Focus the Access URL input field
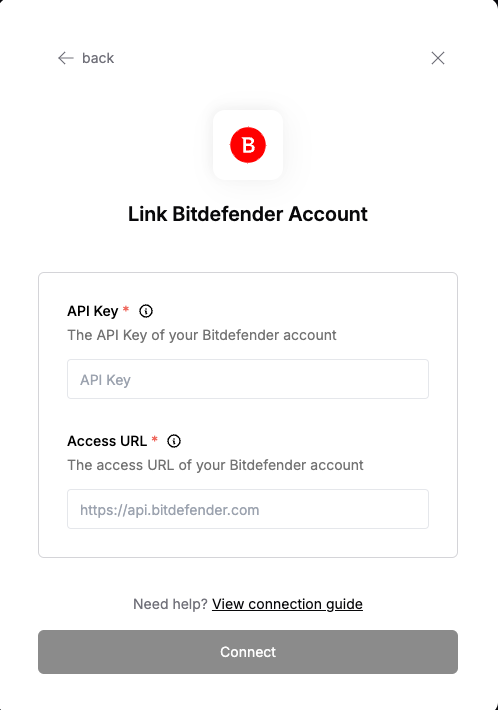The width and height of the screenshot is (498, 710). [248, 509]
